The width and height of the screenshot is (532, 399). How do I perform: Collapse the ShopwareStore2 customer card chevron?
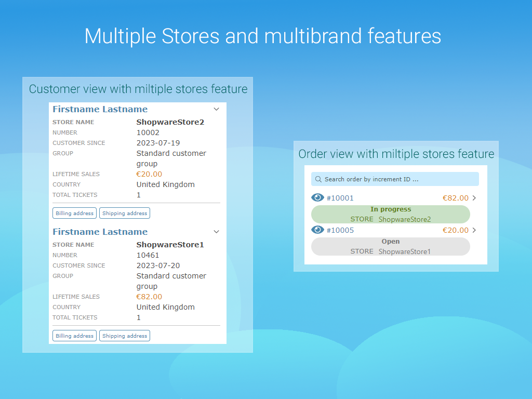(217, 109)
